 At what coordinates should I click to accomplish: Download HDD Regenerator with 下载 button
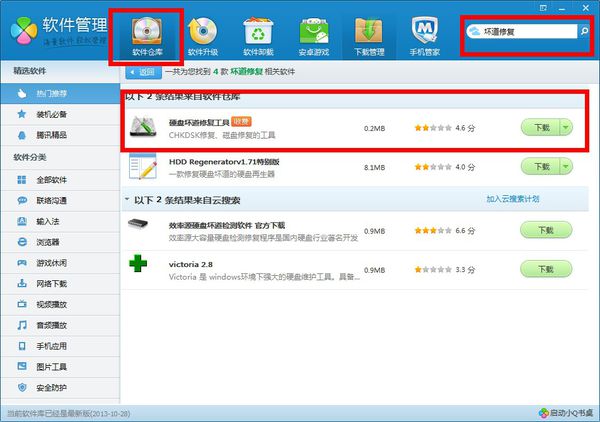(x=541, y=166)
